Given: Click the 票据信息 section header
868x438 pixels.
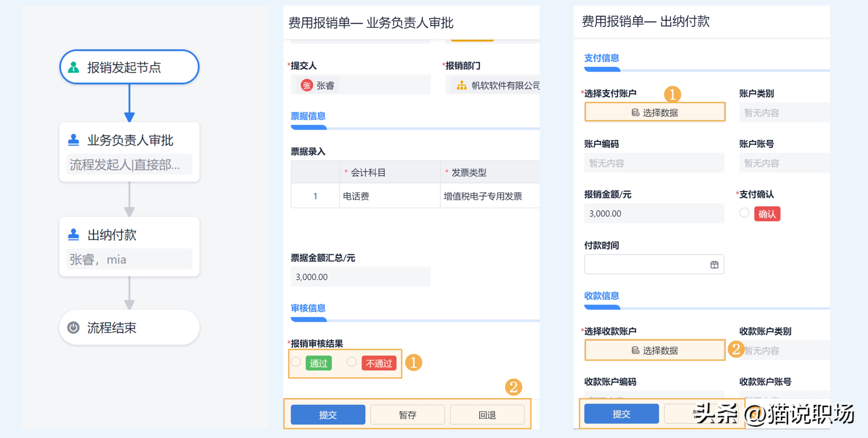Looking at the screenshot, I should click(x=308, y=116).
